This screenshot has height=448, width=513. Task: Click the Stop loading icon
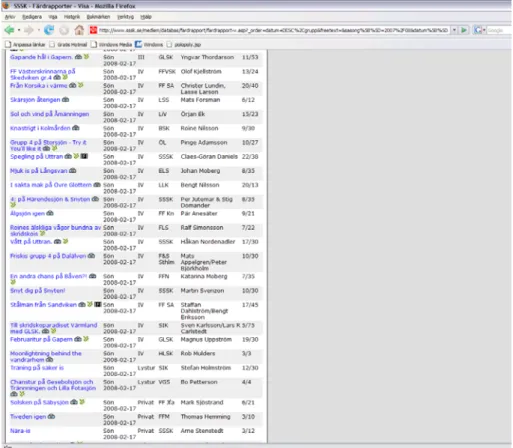pyautogui.click(x=64, y=30)
